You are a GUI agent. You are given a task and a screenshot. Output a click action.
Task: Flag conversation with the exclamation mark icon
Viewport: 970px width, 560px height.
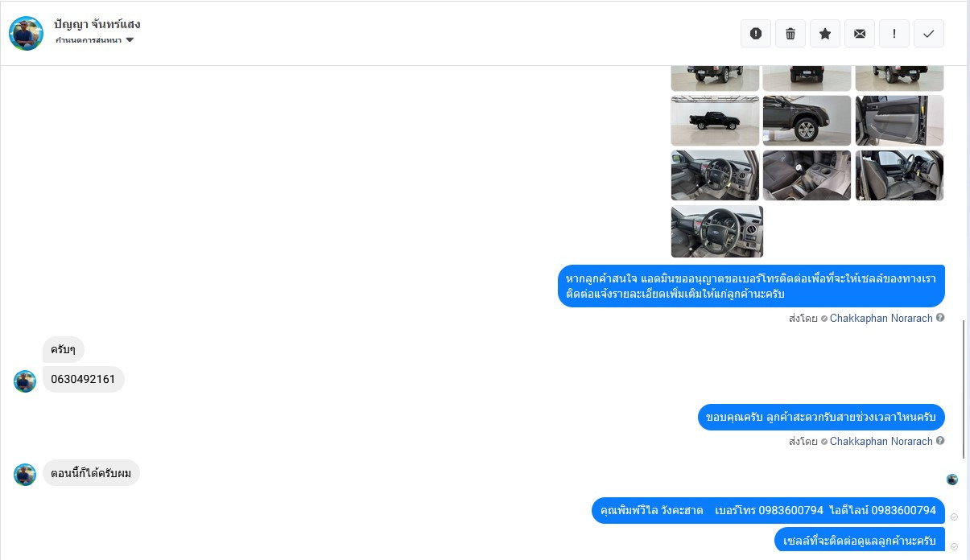[894, 34]
